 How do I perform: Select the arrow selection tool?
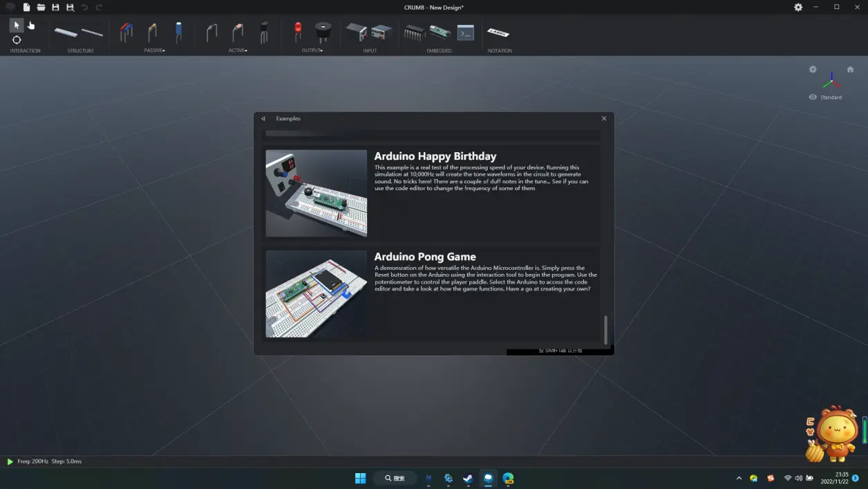[17, 25]
